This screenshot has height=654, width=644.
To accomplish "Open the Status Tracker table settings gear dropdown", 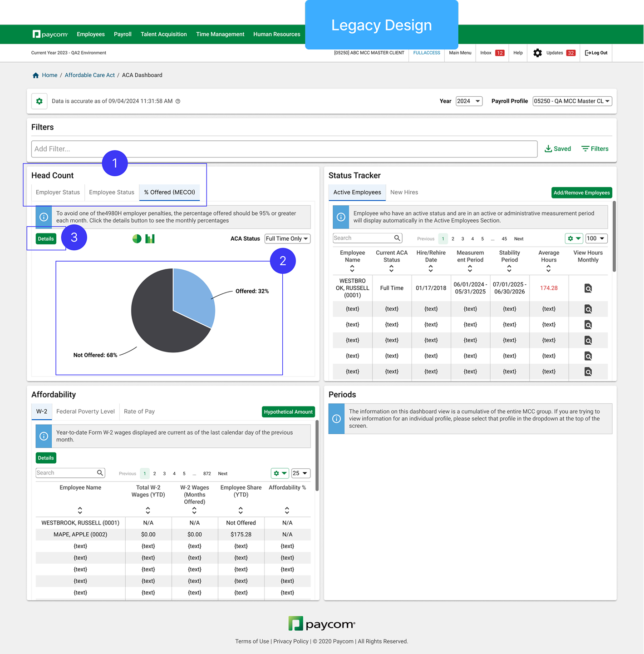I will [x=574, y=238].
